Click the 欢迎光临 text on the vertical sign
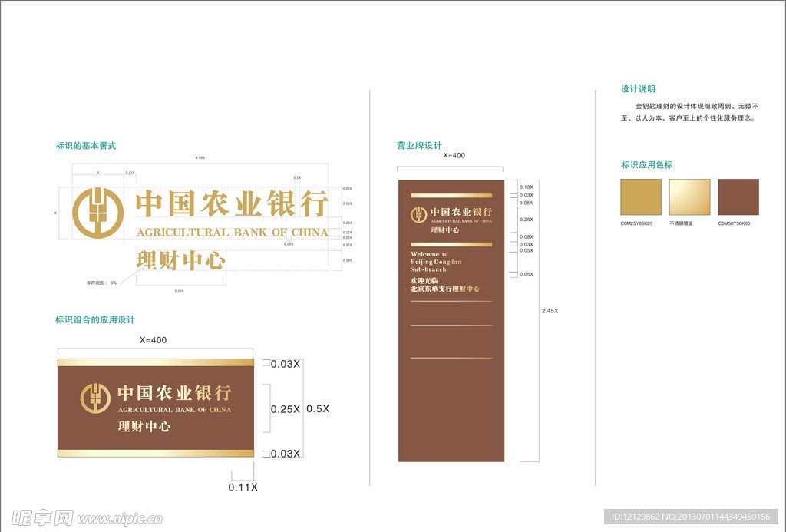 pos(424,281)
